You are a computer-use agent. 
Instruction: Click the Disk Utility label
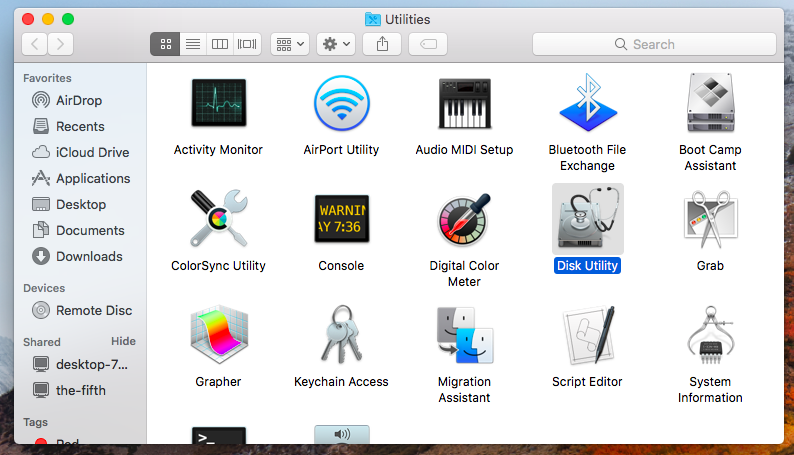587,266
